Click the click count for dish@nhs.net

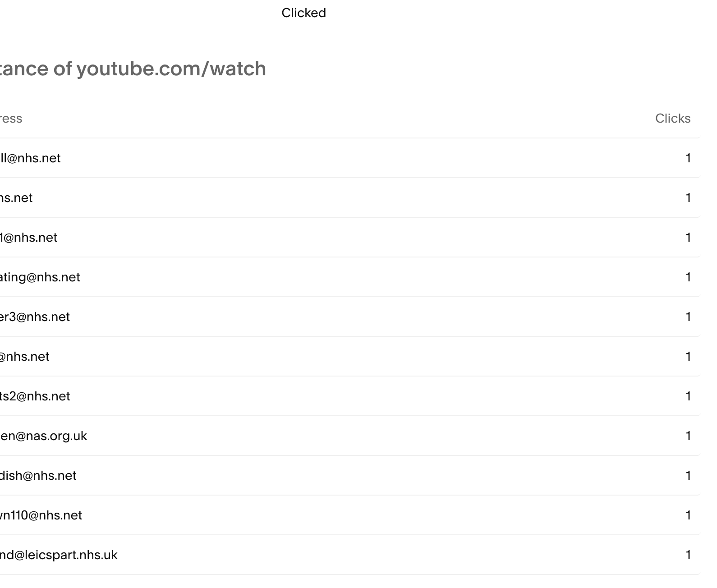pos(688,475)
